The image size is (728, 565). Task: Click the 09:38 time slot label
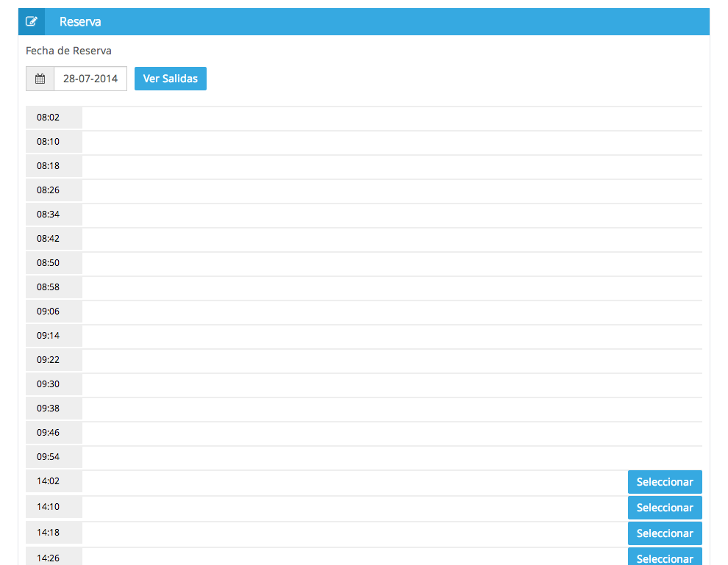coord(49,409)
